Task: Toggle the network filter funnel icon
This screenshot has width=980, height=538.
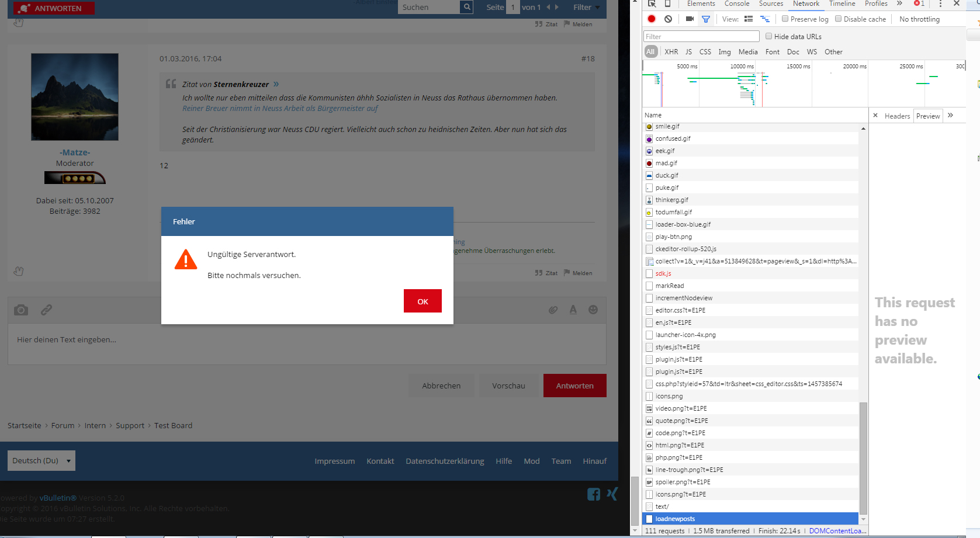Action: click(x=706, y=19)
